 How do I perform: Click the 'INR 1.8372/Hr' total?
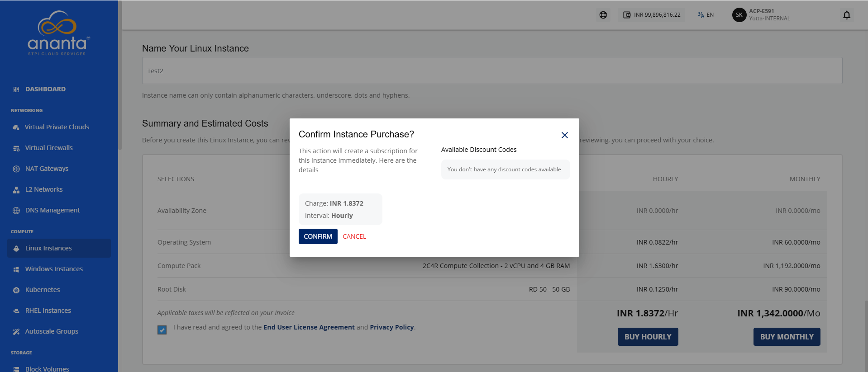tap(648, 313)
